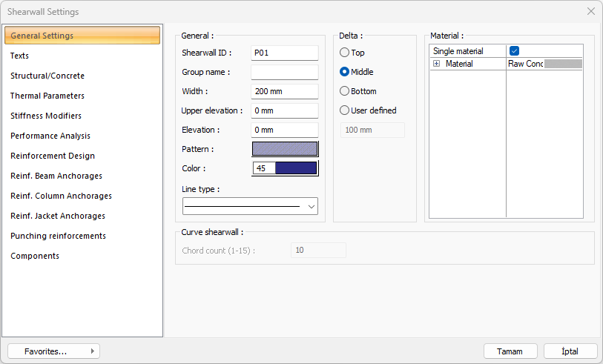This screenshot has height=364, width=603.
Task: Click the dark blue Color swatch
Action: pos(295,168)
